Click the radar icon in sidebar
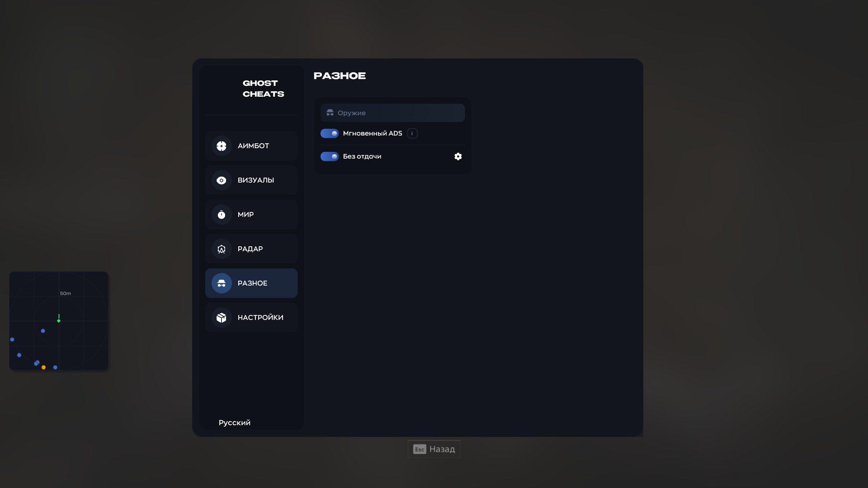The height and width of the screenshot is (488, 868). [222, 249]
